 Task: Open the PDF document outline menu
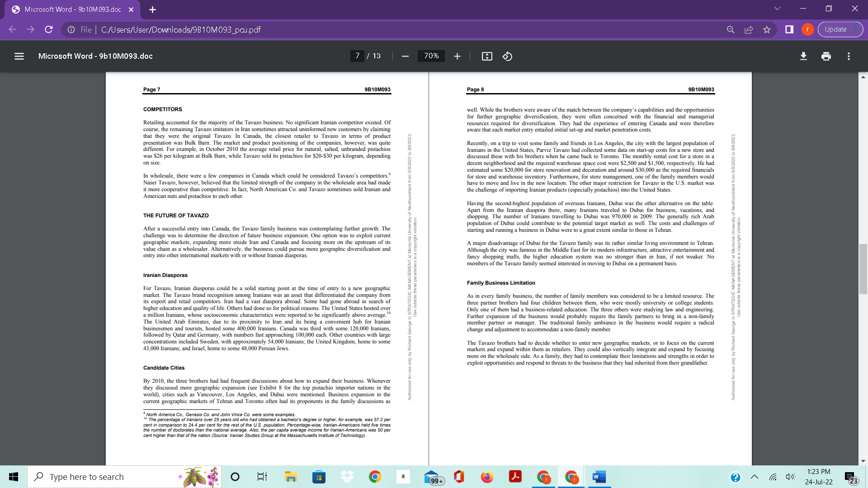tap(19, 56)
